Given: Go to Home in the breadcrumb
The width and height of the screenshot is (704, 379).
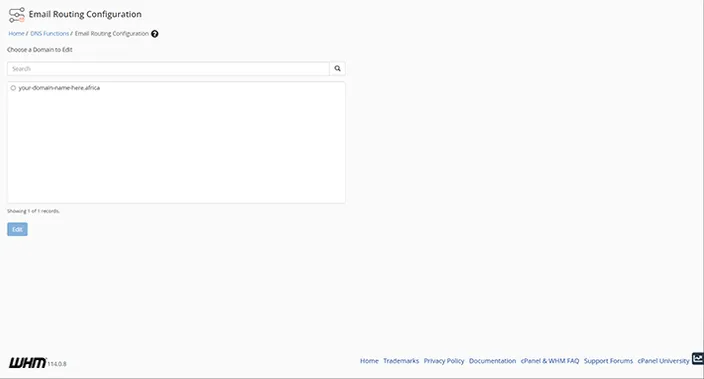Looking at the screenshot, I should (16, 34).
